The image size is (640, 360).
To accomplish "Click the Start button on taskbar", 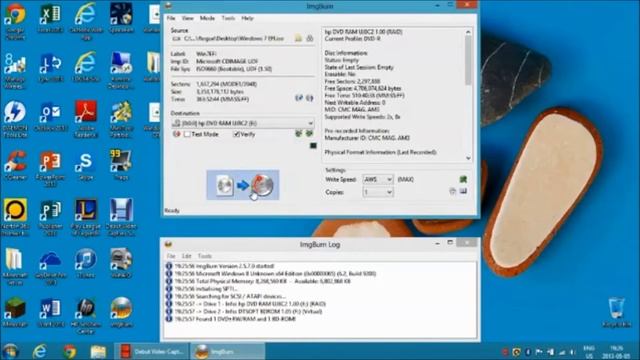I will coord(10,351).
